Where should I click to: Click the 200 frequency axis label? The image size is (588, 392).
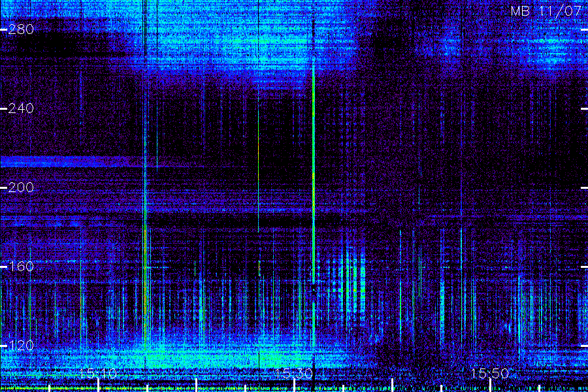(x=21, y=188)
